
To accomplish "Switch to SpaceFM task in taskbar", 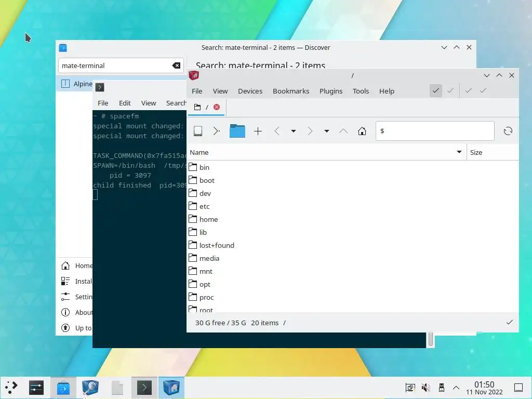I will (x=171, y=388).
